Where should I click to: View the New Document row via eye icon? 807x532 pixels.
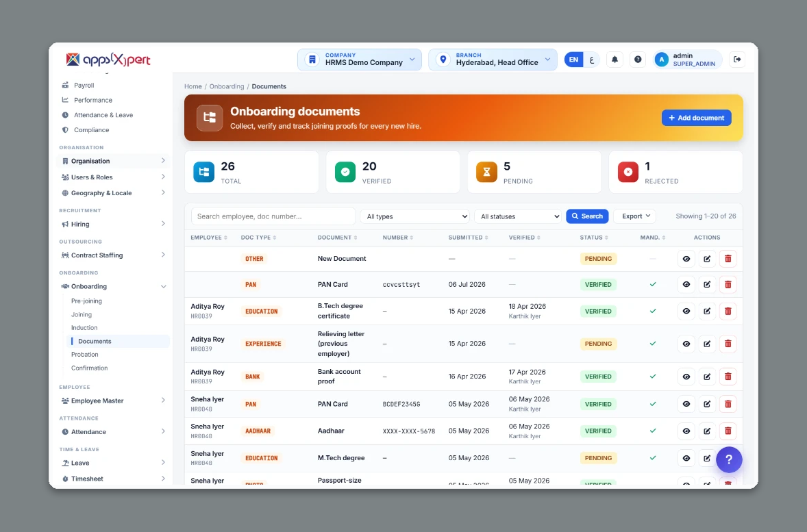686,259
